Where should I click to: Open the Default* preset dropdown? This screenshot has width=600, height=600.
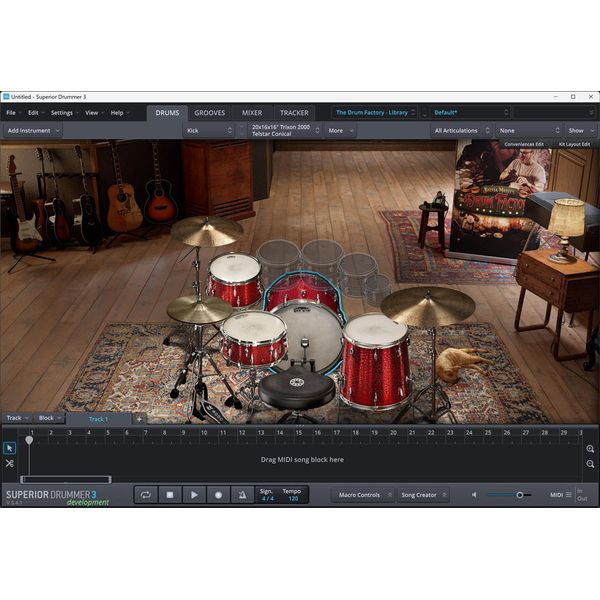pos(471,112)
